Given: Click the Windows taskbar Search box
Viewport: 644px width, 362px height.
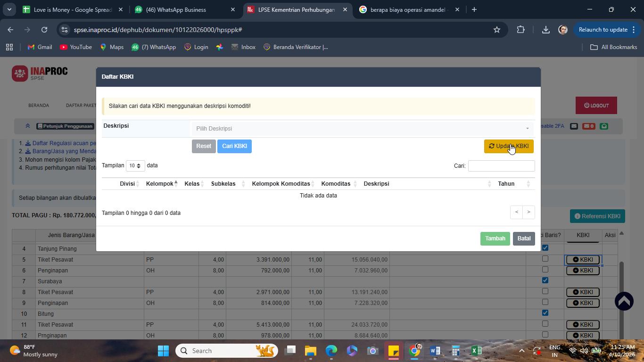Looking at the screenshot, I should pos(227,351).
